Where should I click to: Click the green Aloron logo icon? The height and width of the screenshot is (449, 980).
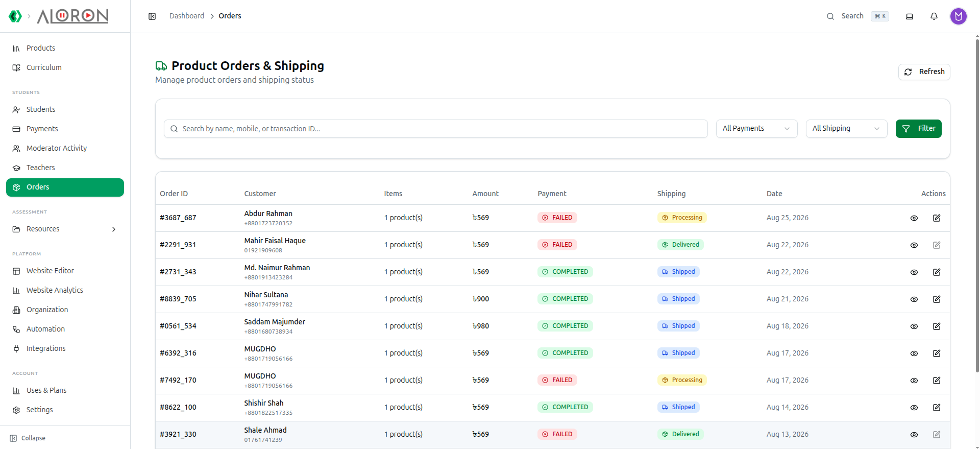(x=15, y=16)
